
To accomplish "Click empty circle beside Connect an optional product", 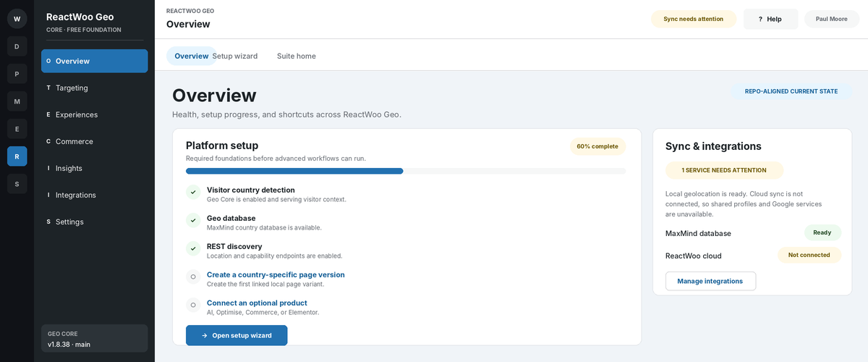I will click(x=193, y=305).
